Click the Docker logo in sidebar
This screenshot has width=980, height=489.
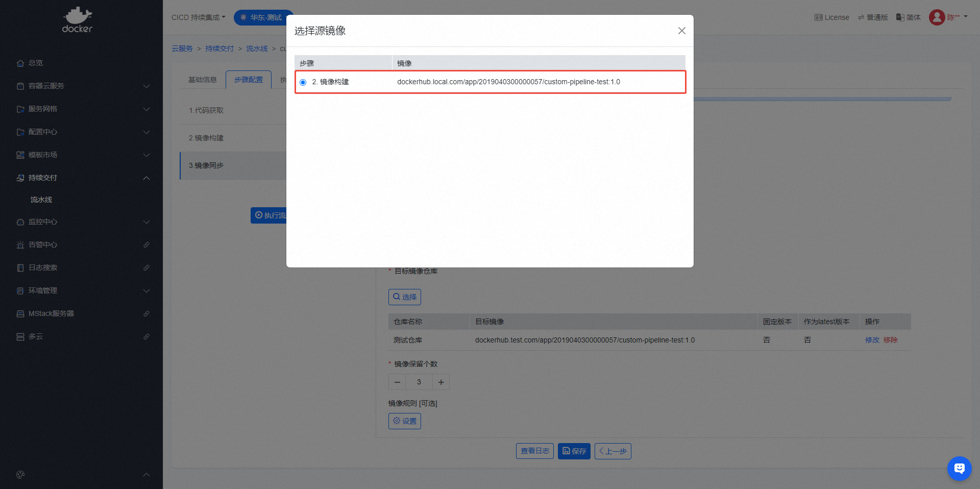coord(77,20)
